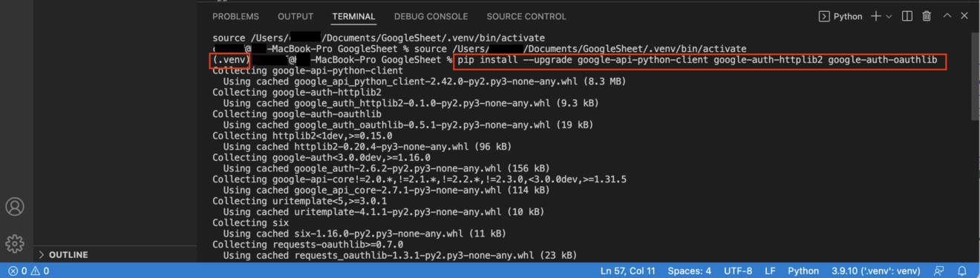Image resolution: width=980 pixels, height=278 pixels.
Task: Kill the terminal using the trash icon
Action: tap(927, 16)
